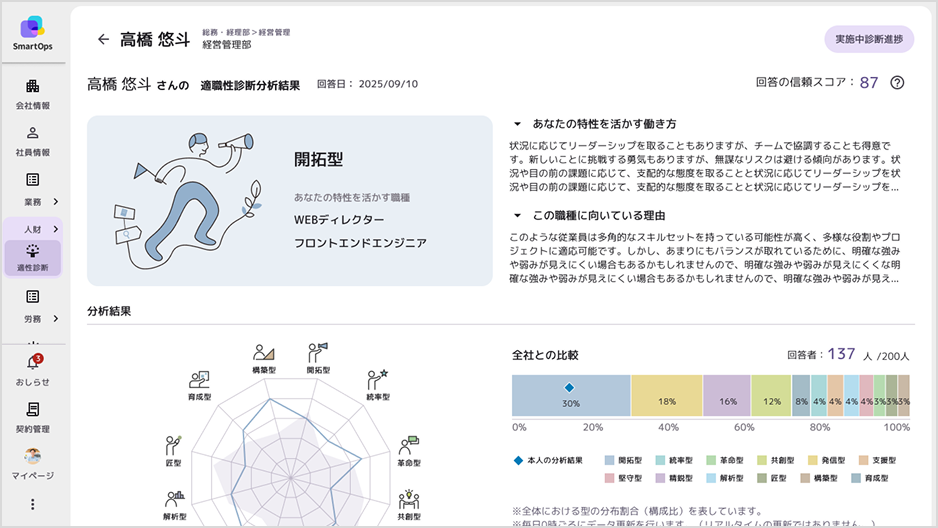
Task: Click the blue diamond 本人の分析結果 marker on bar
Action: 569,387
